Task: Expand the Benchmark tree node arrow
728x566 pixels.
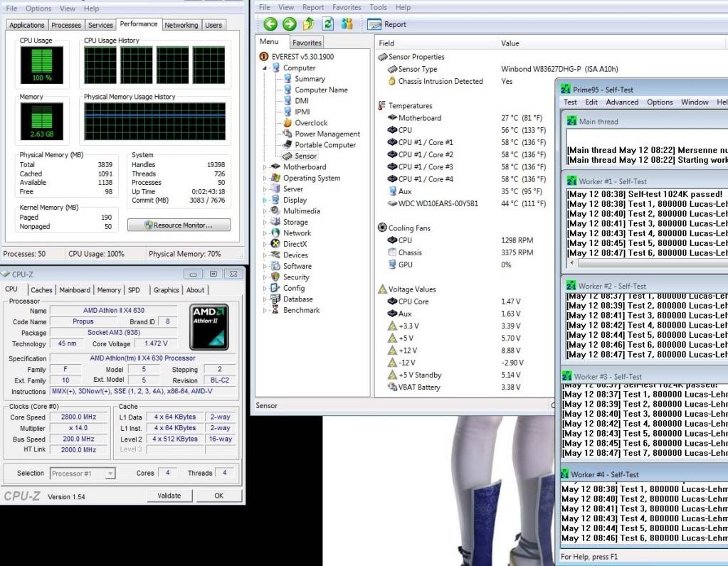Action: pos(265,310)
